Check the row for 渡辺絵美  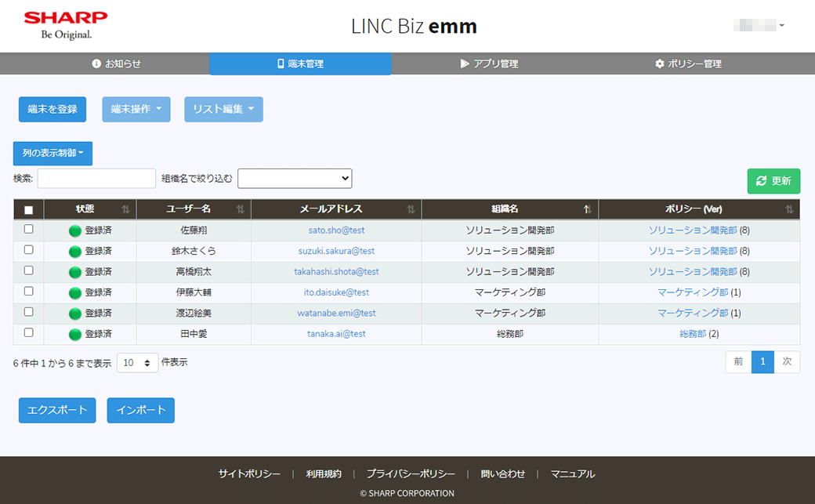[28, 311]
